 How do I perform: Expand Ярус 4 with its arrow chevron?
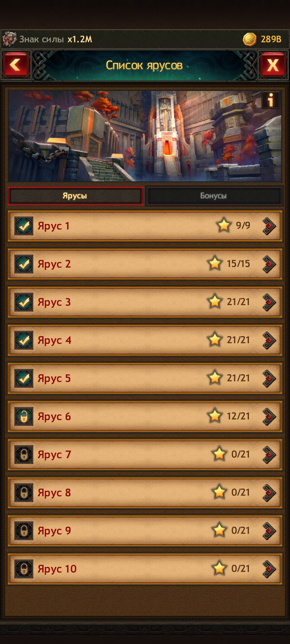[269, 340]
